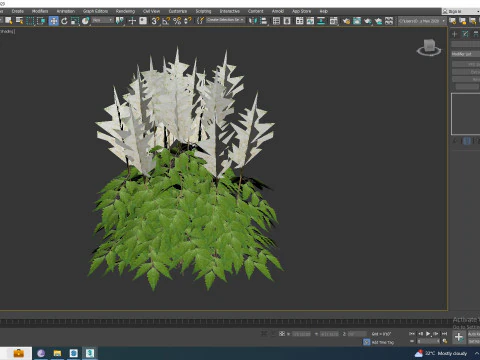Click the Select and Place tool

tap(86, 21)
